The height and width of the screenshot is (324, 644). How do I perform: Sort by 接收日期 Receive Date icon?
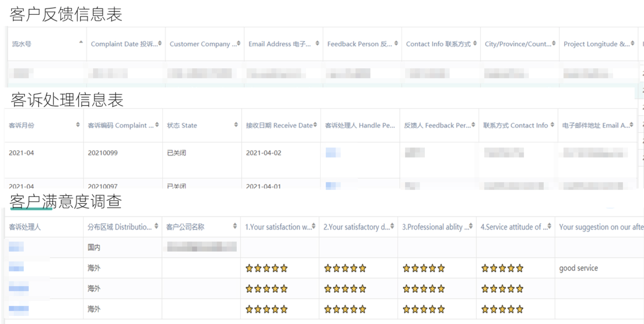coord(315,125)
